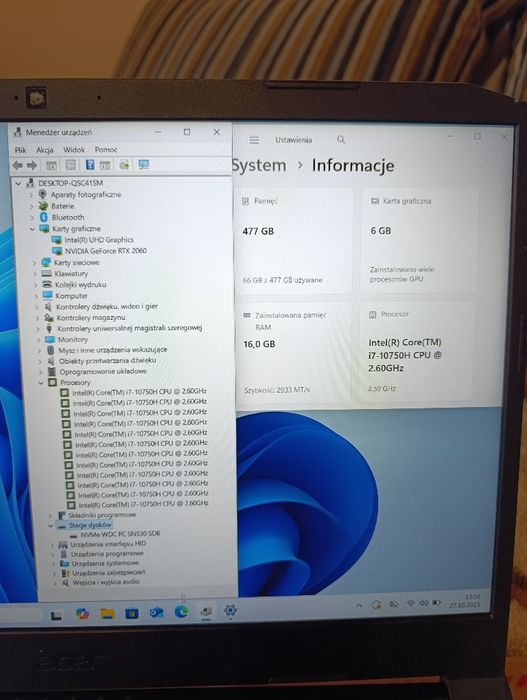This screenshot has width=527, height=700.
Task: Select NVMe WDC PC SN530 SDB drive
Action: tap(120, 534)
